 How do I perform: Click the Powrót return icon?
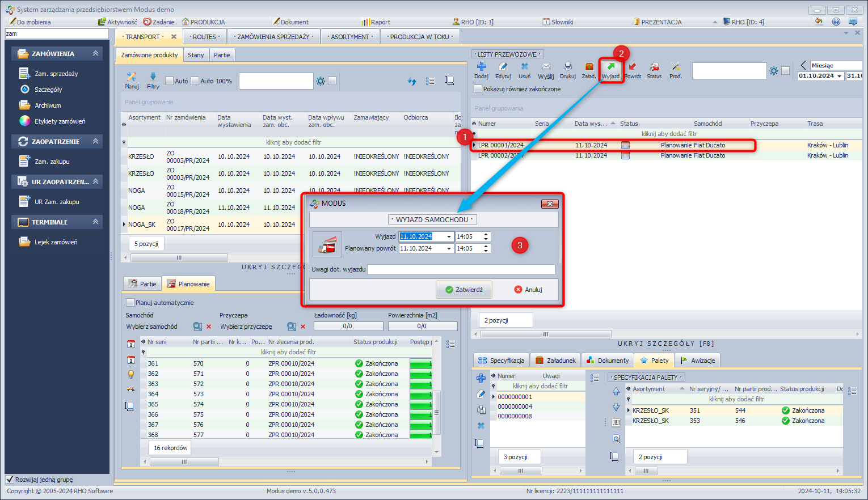coord(632,70)
